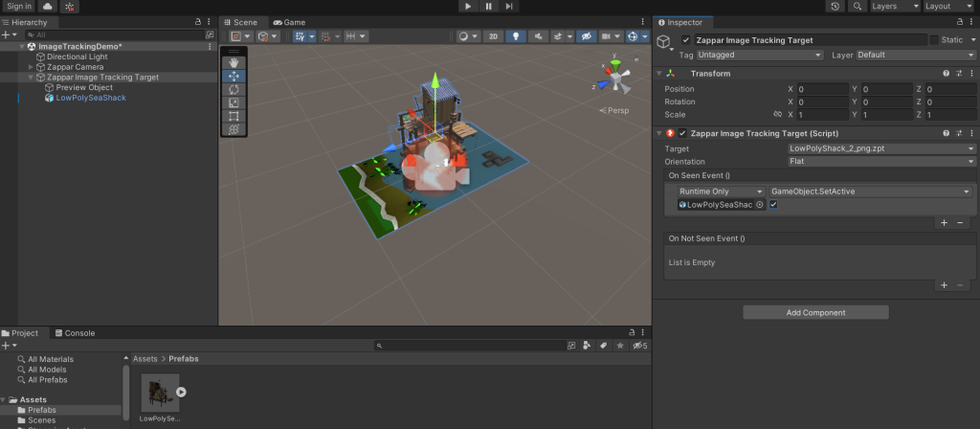Switch to the Game tab

[289, 22]
